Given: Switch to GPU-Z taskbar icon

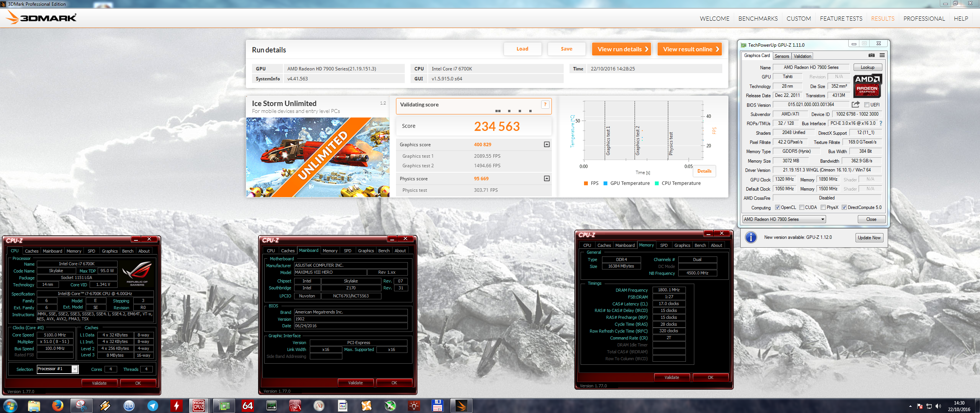Looking at the screenshot, I should [x=224, y=406].
